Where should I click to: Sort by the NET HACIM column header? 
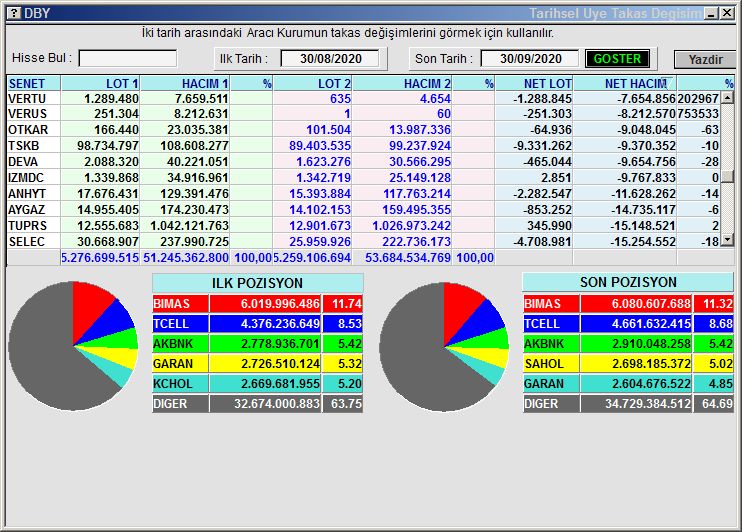coord(625,83)
